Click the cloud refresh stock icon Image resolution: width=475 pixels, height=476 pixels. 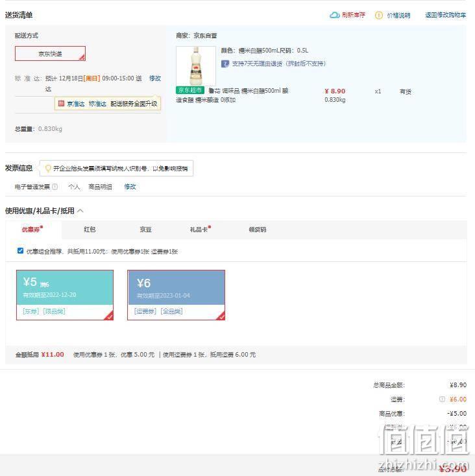[x=334, y=15]
